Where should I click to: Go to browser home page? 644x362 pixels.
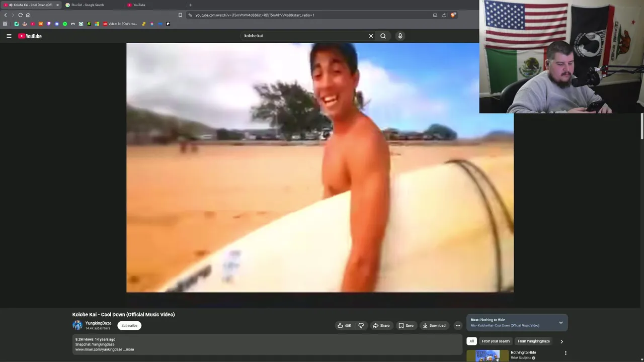[x=28, y=15]
